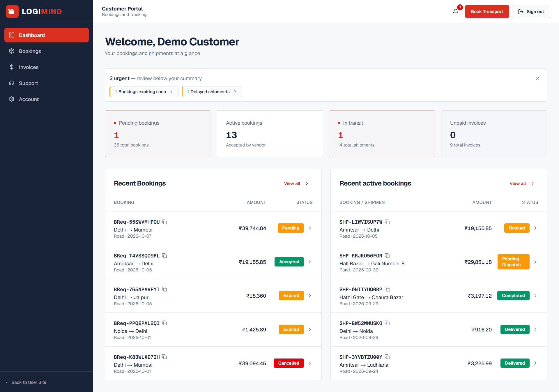Go Back to User Site
The image size is (559, 392).
(x=26, y=382)
